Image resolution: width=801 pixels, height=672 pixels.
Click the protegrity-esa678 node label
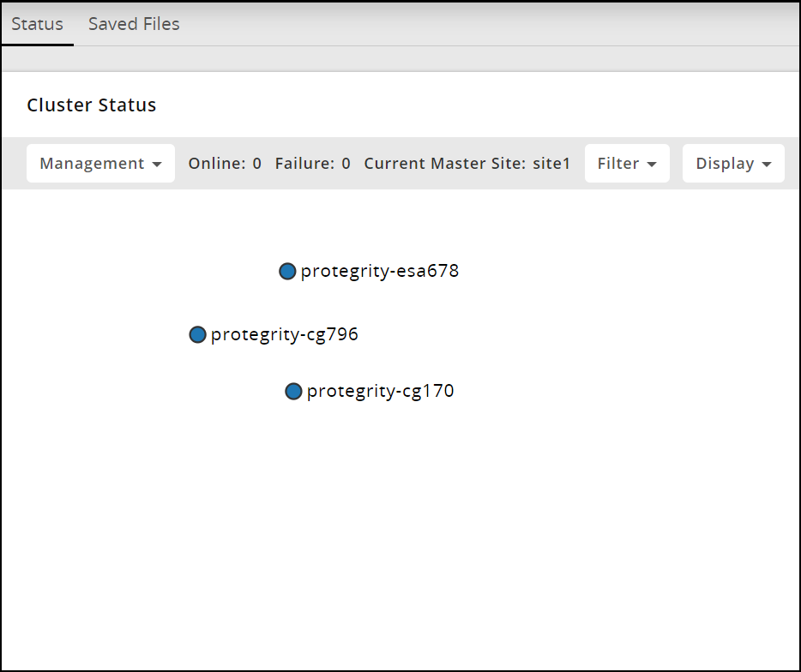(x=380, y=271)
